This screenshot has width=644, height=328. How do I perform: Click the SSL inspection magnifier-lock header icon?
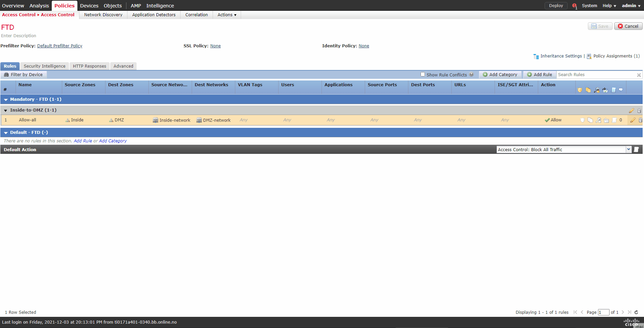[x=597, y=90]
